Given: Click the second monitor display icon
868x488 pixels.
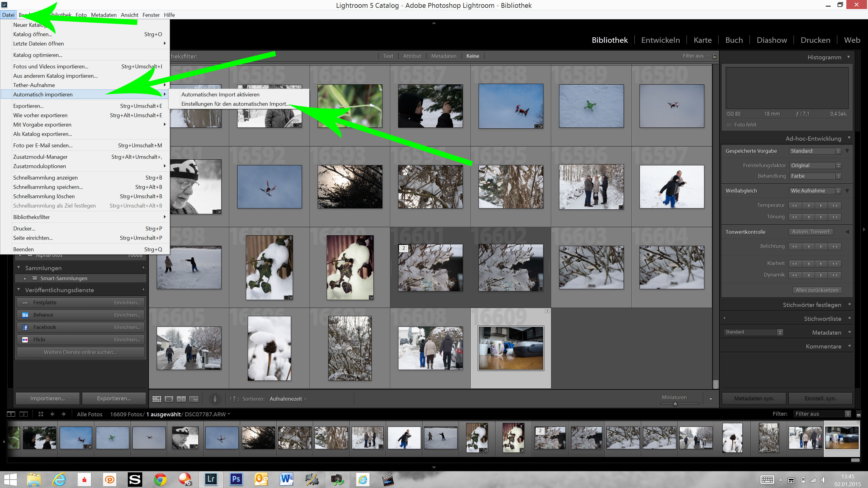Looking at the screenshot, I should tap(23, 414).
